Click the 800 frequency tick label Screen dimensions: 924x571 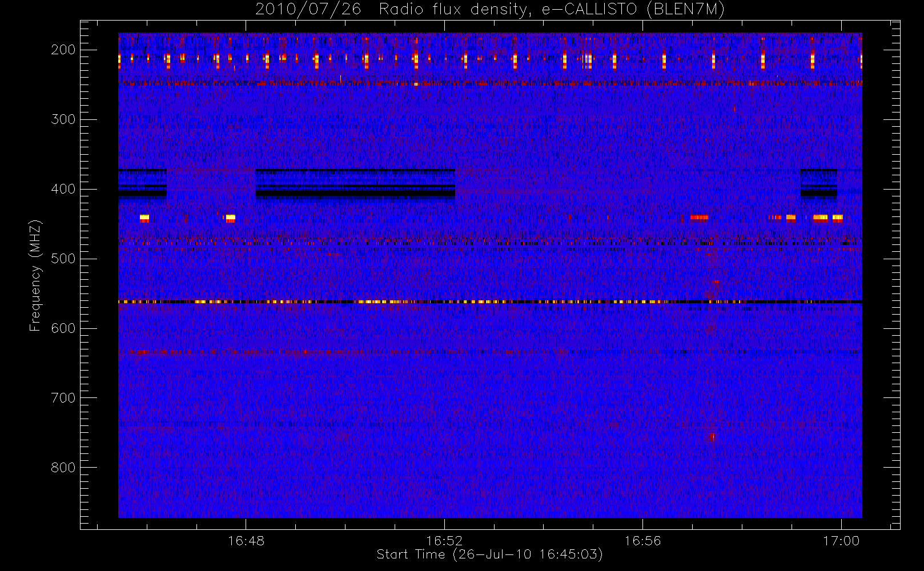(63, 468)
